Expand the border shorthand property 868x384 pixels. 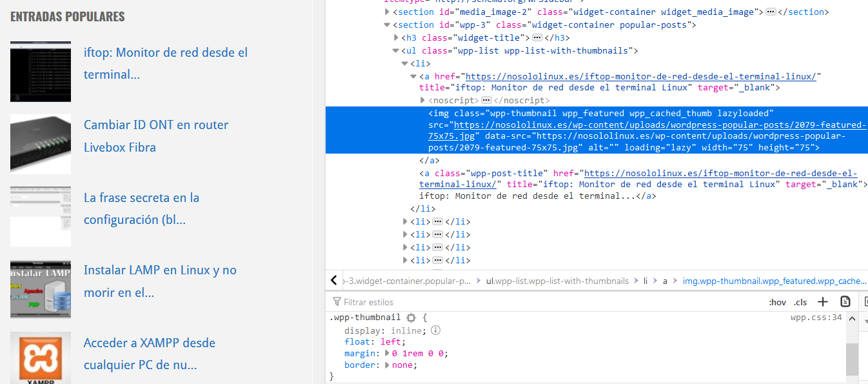pos(387,365)
